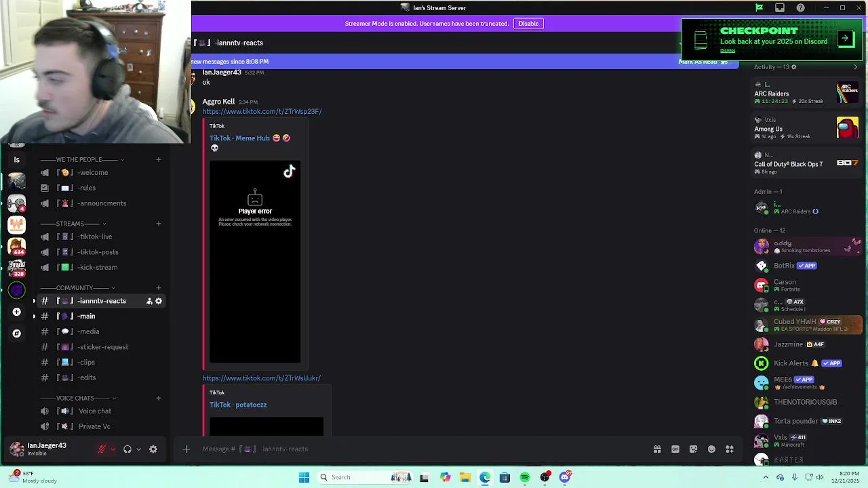Expand Activity list with the chevron arrow

[x=855, y=67]
